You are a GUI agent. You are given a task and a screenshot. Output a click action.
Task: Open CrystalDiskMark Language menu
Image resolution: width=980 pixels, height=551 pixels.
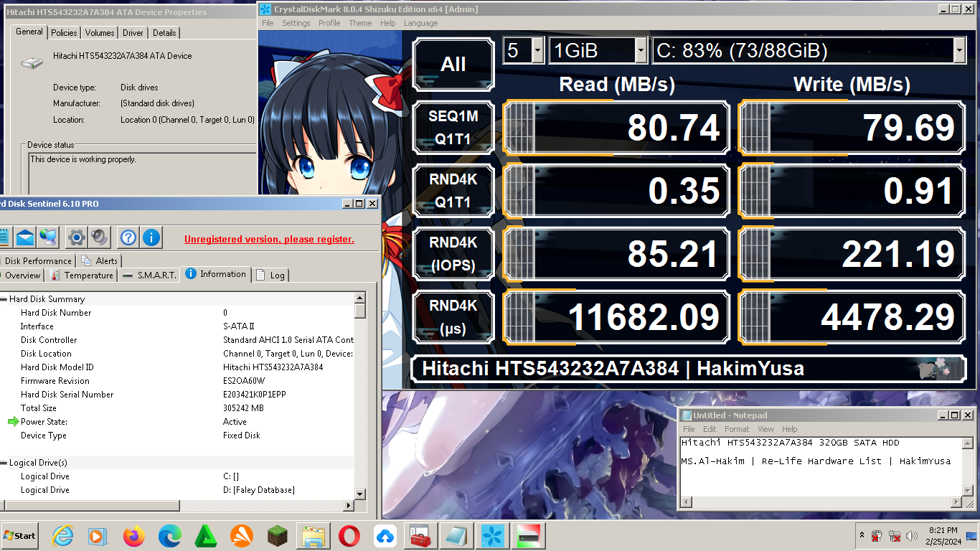tap(420, 23)
